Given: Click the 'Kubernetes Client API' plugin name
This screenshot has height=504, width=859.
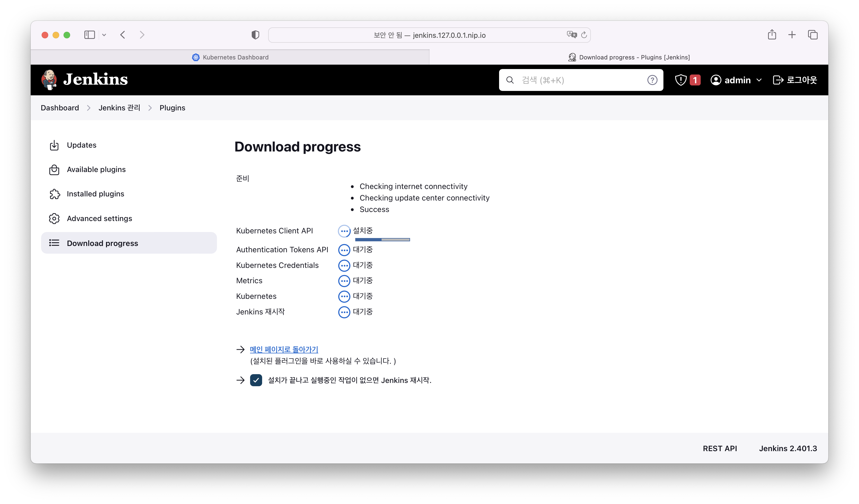Looking at the screenshot, I should point(274,231).
